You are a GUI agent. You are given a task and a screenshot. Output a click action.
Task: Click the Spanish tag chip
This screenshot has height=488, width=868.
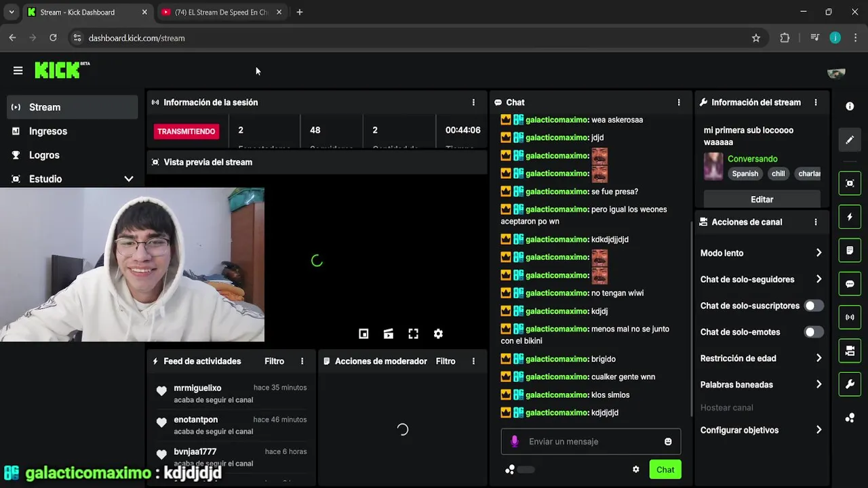pyautogui.click(x=745, y=174)
